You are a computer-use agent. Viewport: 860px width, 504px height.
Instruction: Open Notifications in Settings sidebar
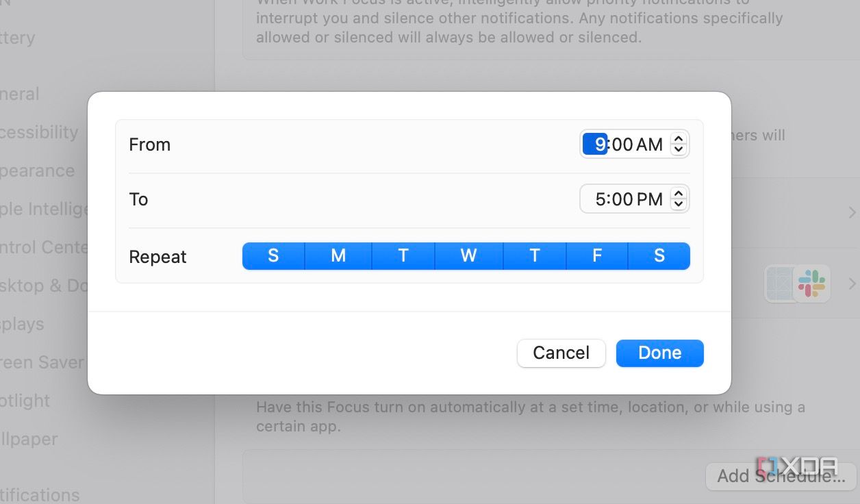click(x=40, y=494)
